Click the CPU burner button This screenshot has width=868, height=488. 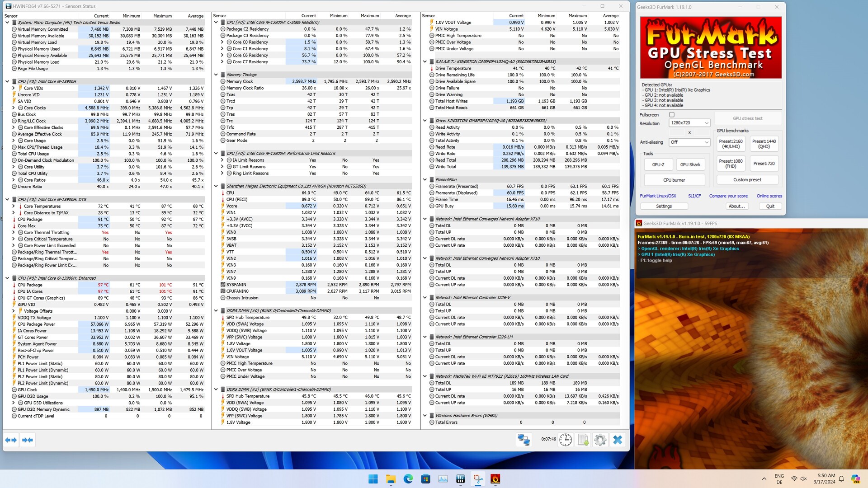click(x=674, y=180)
